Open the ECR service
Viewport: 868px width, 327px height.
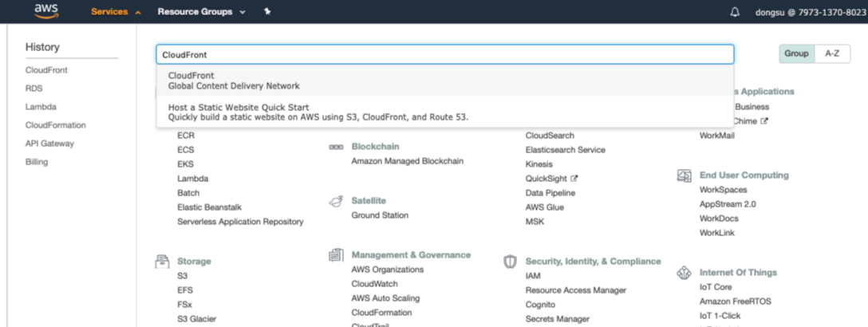[x=186, y=136]
